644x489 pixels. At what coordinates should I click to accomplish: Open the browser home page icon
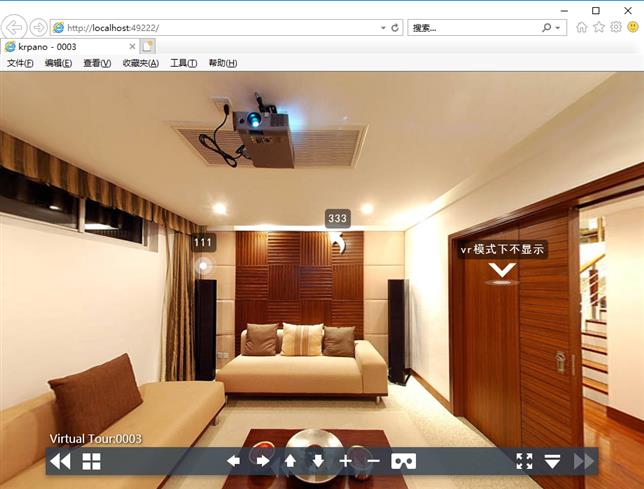click(x=582, y=27)
